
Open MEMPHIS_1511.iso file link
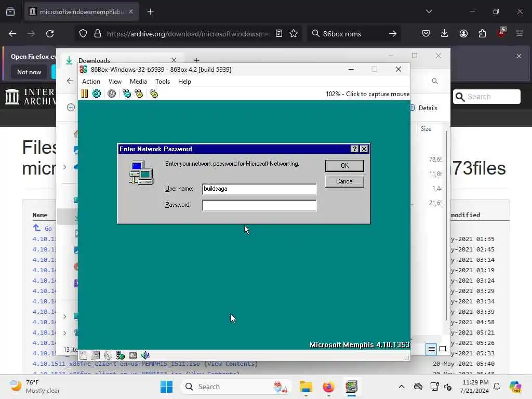[x=116, y=364]
